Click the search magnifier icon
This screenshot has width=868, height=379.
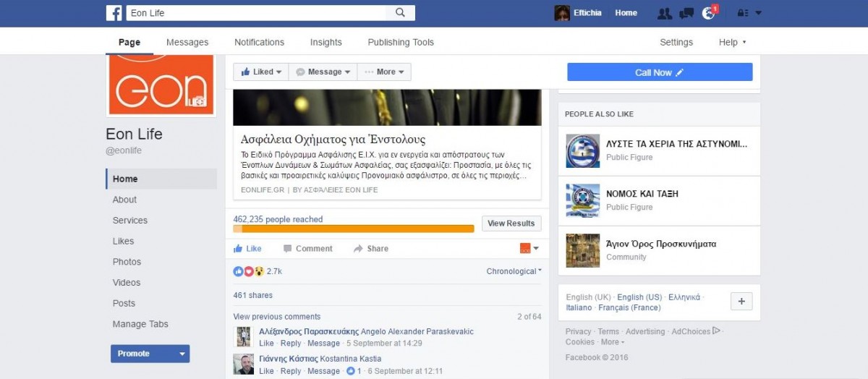(x=400, y=12)
